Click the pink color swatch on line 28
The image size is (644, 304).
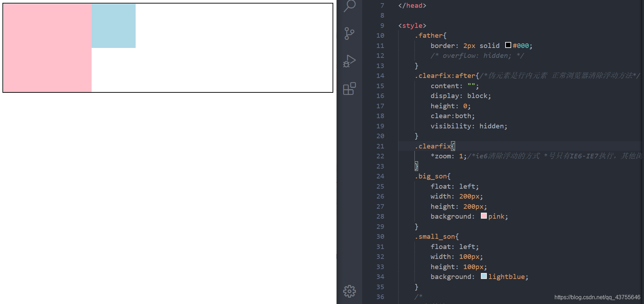484,216
